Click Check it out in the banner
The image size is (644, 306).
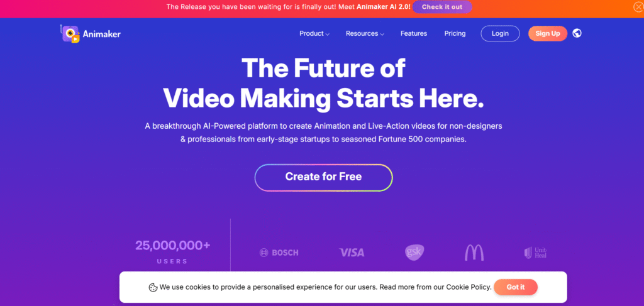(x=442, y=7)
